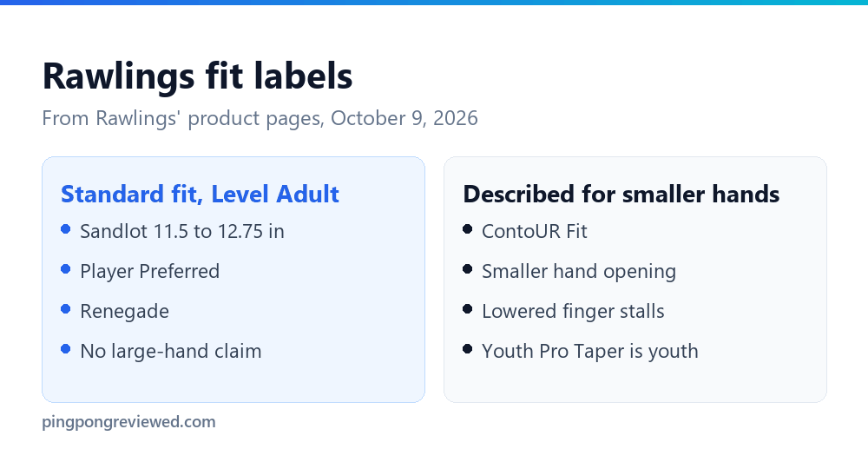Viewport: 868px width, 449px height.
Task: Select the Standard fit, Level Adult heading
Action: (200, 195)
